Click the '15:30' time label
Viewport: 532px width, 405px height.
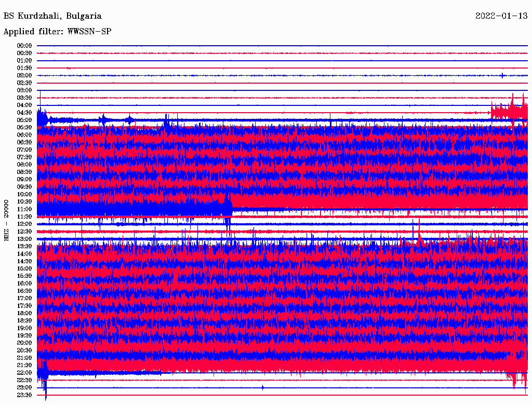(x=24, y=276)
